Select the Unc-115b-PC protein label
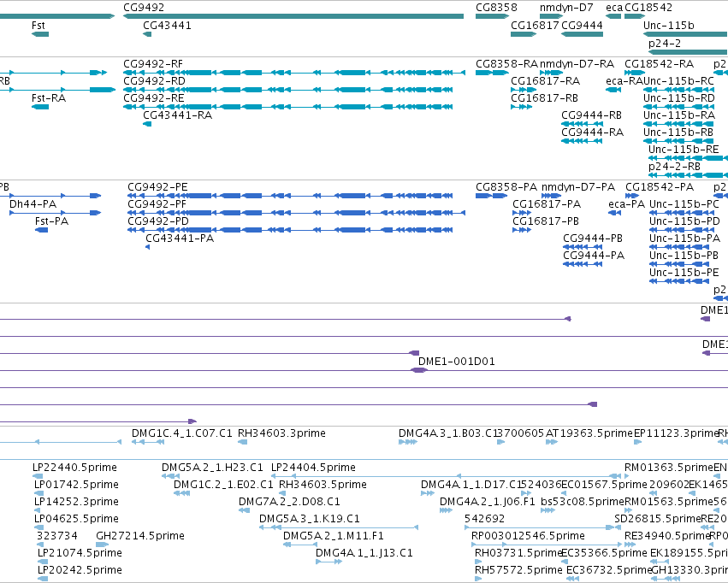 click(684, 204)
